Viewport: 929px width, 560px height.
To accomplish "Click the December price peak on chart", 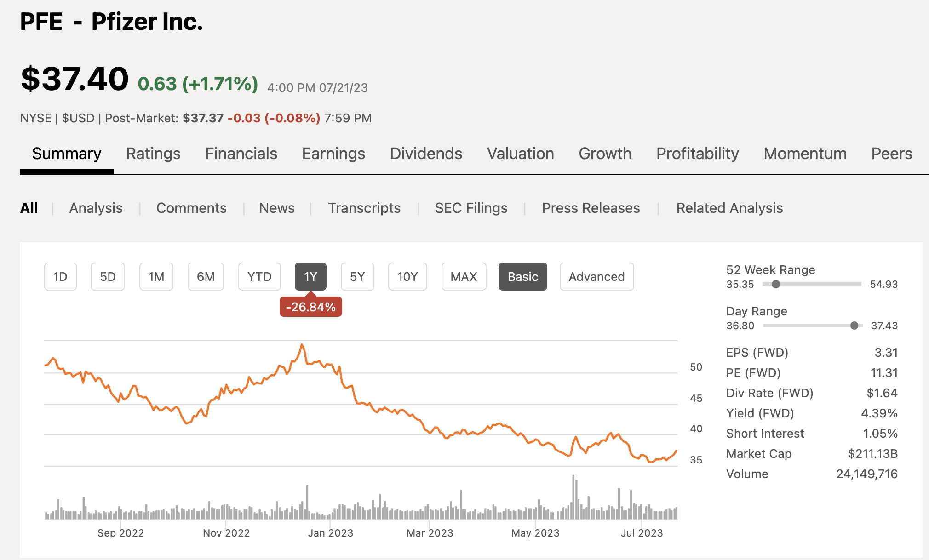I will [302, 344].
